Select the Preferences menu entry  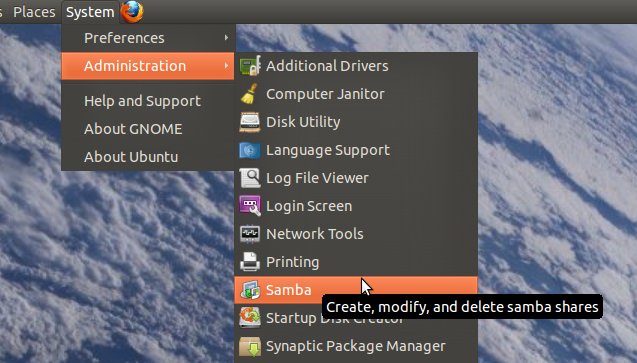click(x=148, y=38)
